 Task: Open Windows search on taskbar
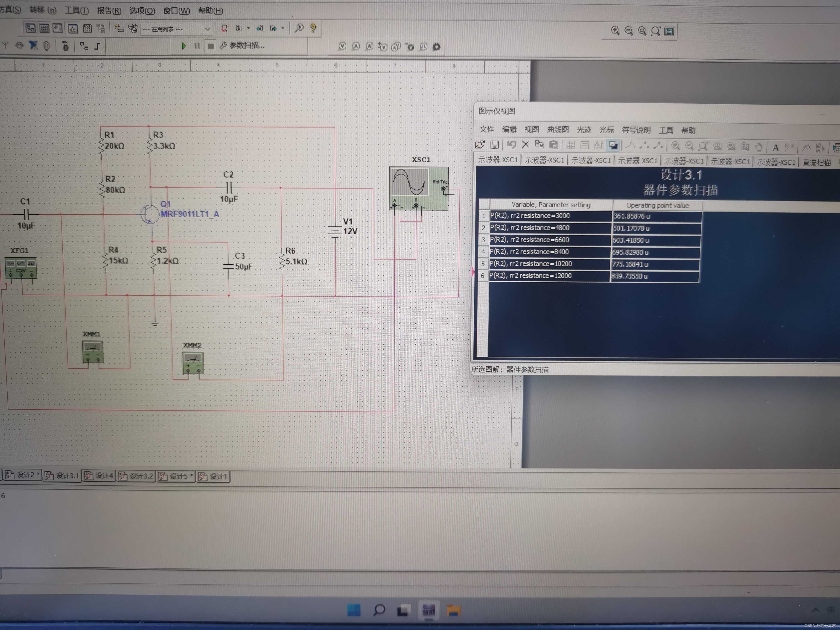tap(379, 610)
